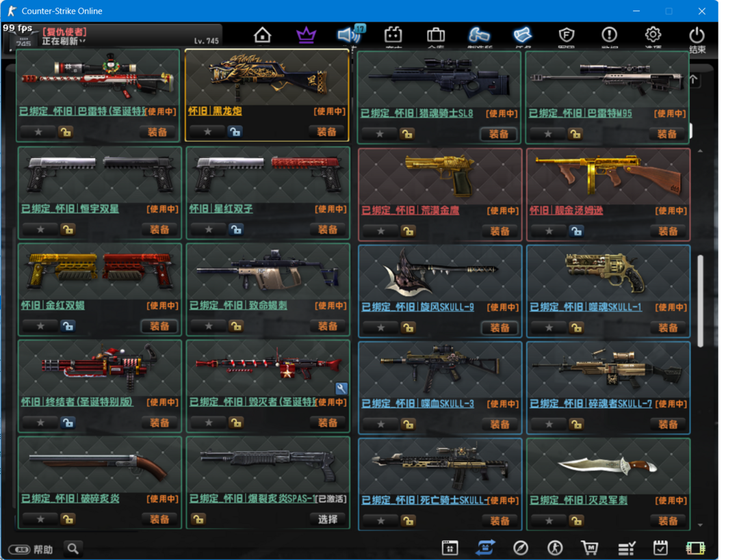Expand the 正在刷新 status dropdown

(64, 42)
